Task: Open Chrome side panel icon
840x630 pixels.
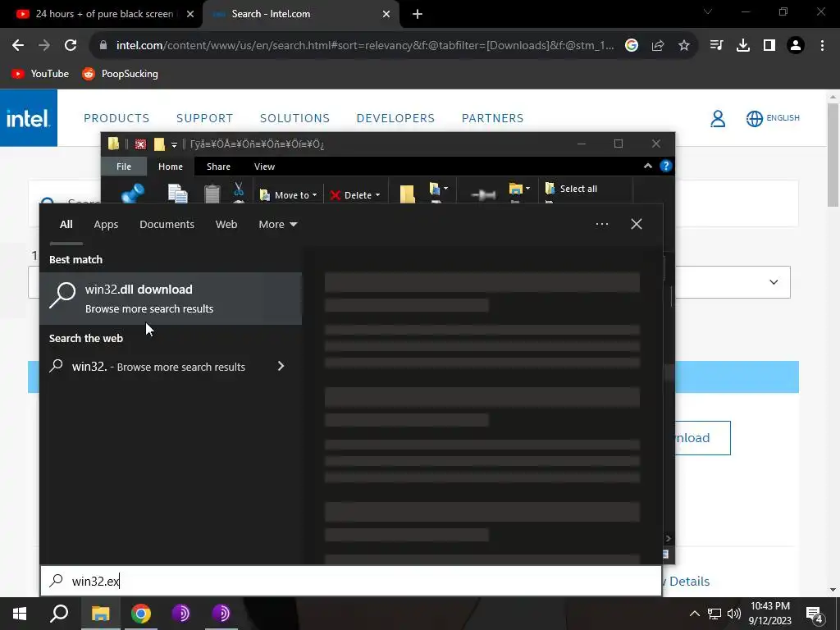Action: tap(769, 46)
